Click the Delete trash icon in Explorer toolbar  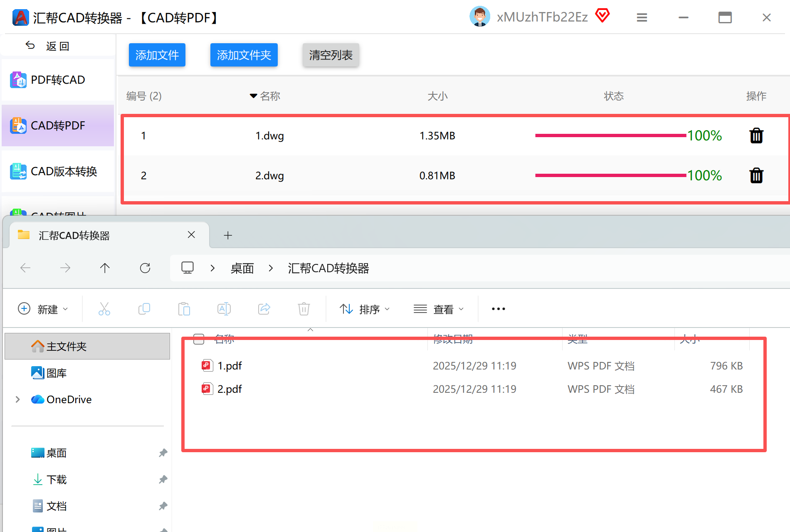(x=304, y=309)
